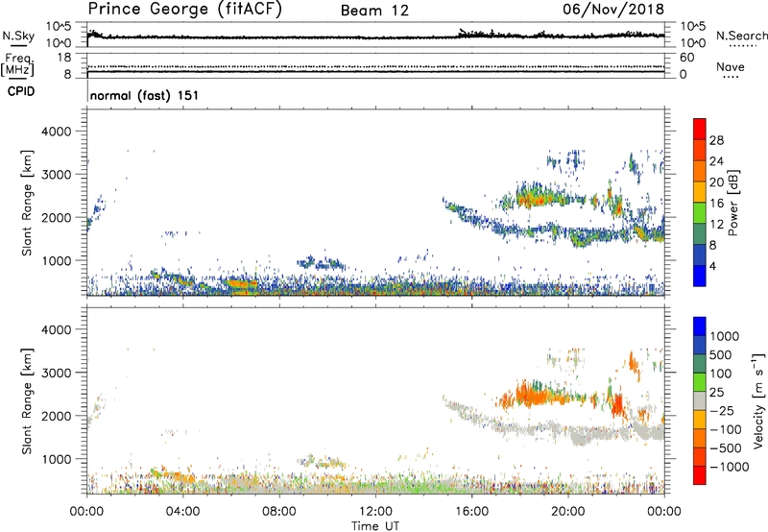Click the orange velocity echo patch near 18:00
Viewport: 768px width, 532px height.
coord(532,395)
